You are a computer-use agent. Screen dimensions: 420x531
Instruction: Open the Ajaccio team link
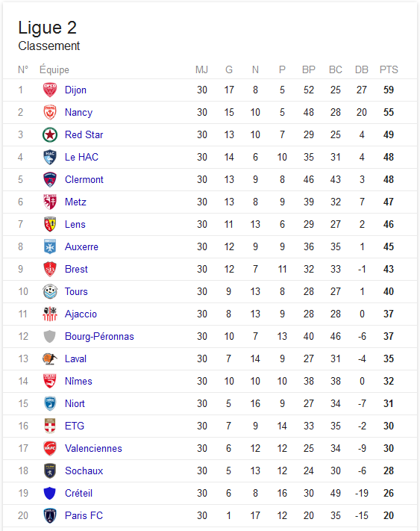click(81, 314)
